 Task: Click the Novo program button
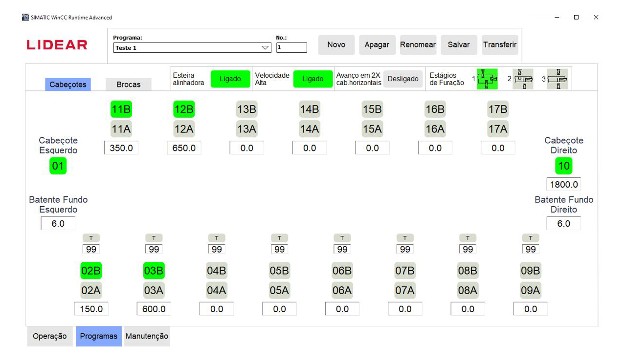pos(336,45)
